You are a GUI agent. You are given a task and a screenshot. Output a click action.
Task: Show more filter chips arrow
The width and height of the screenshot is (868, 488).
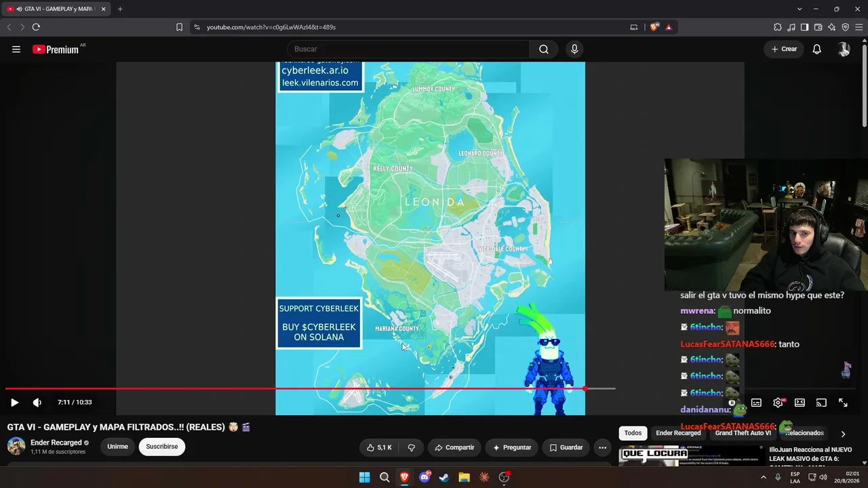coord(843,434)
